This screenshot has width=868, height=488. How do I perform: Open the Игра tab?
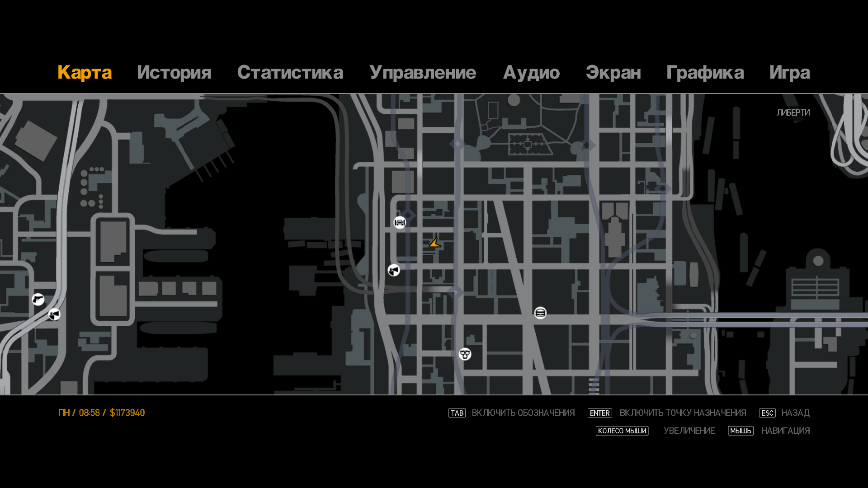pos(789,72)
